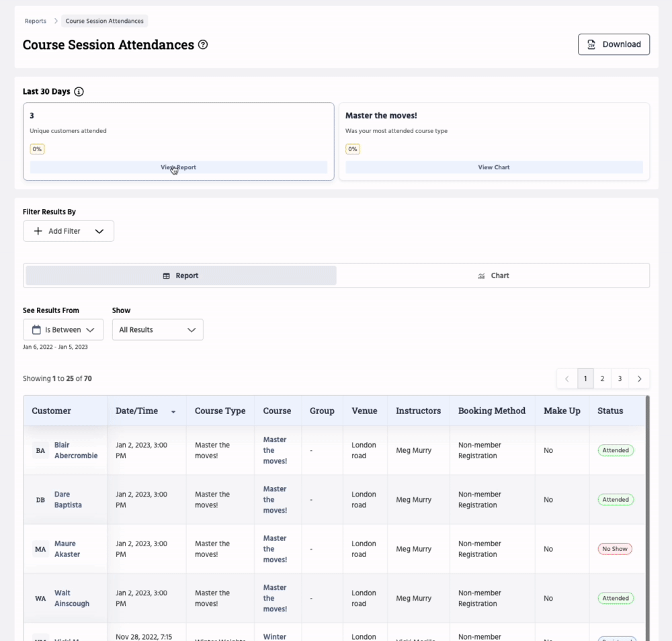This screenshot has width=672, height=641.
Task: Click View Chart on most attended card
Action: click(494, 167)
